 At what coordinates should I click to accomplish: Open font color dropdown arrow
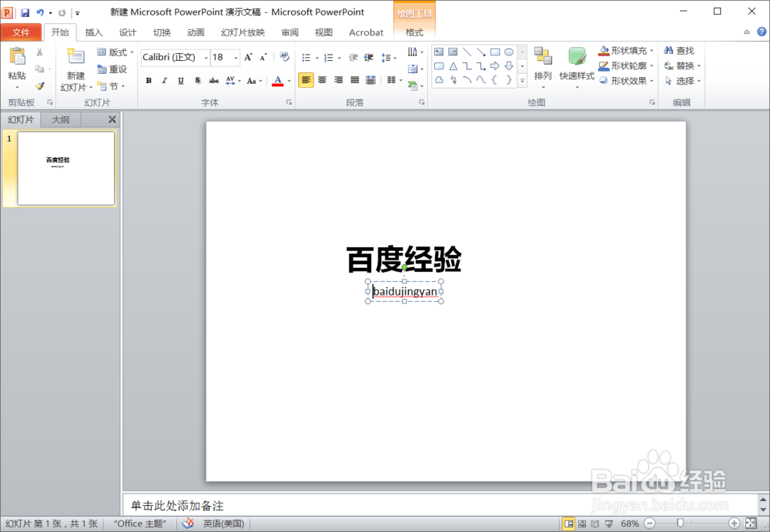pyautogui.click(x=290, y=81)
